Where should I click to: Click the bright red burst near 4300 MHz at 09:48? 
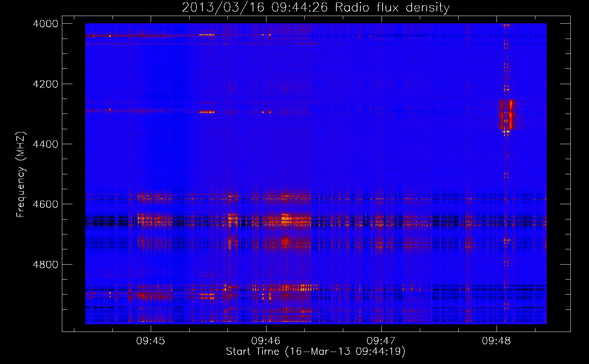point(506,115)
